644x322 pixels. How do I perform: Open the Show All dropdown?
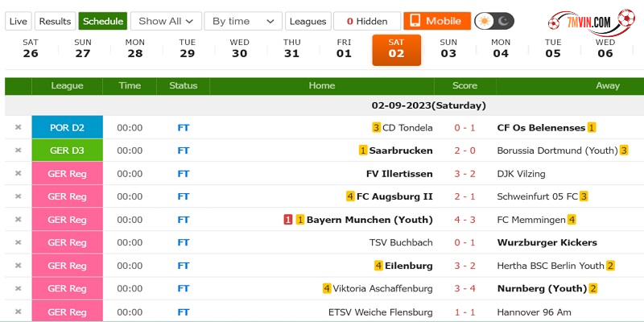(165, 21)
